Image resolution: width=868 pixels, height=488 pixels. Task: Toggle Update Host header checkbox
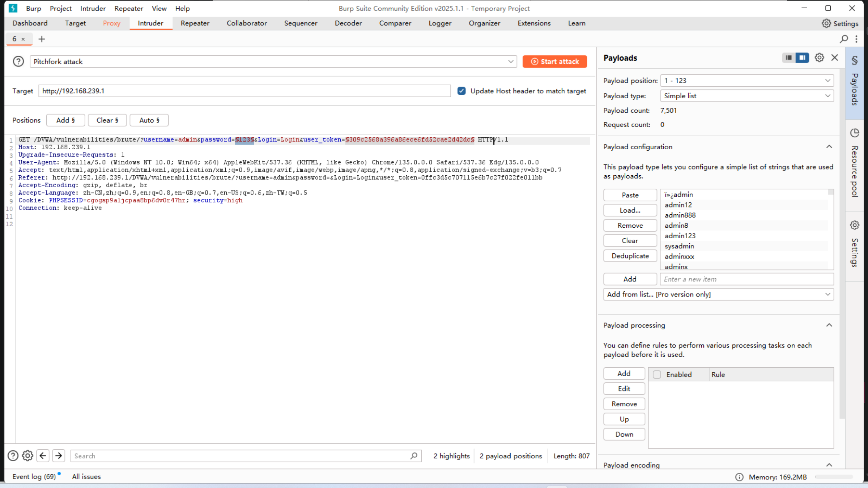[x=461, y=91]
